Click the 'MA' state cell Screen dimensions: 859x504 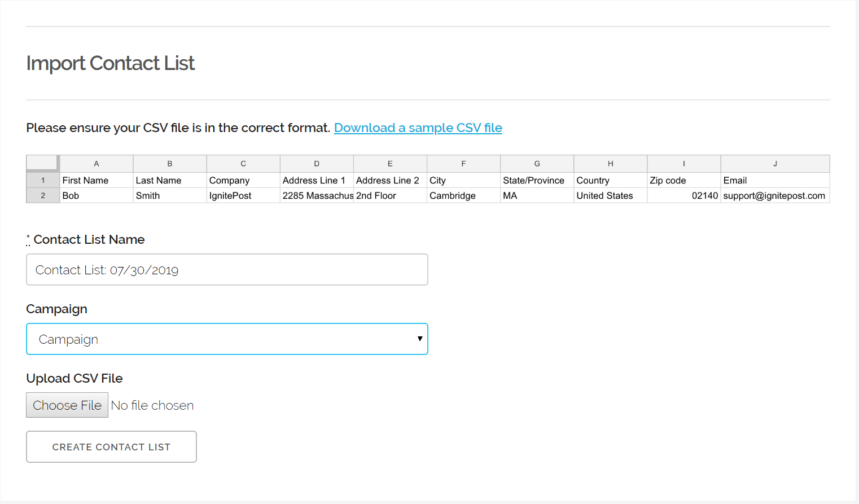537,195
